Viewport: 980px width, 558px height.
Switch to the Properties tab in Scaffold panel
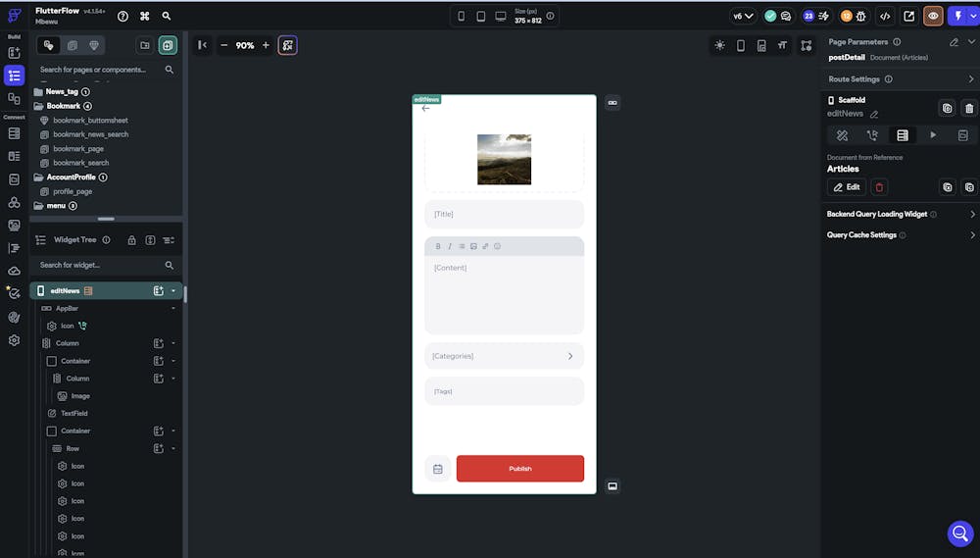pos(843,135)
